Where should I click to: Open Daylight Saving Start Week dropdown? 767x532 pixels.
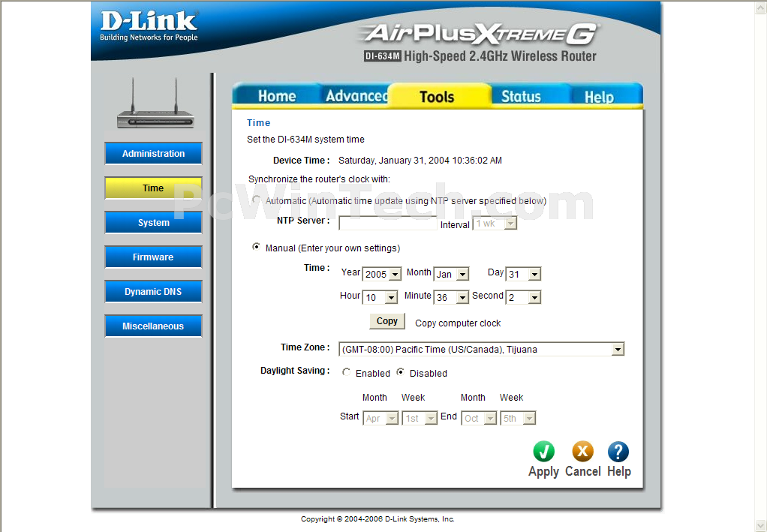[x=420, y=418]
